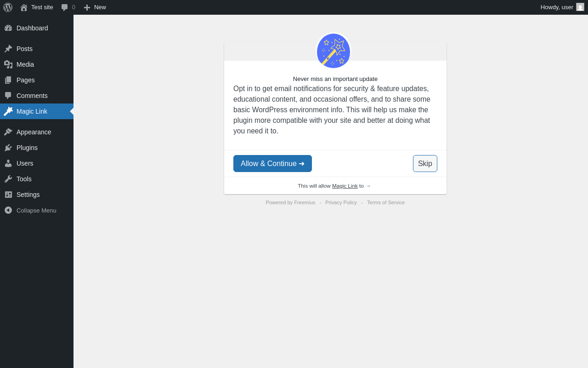Viewport: 588px width, 368px height.
Task: Open the Users menu
Action: point(37,163)
